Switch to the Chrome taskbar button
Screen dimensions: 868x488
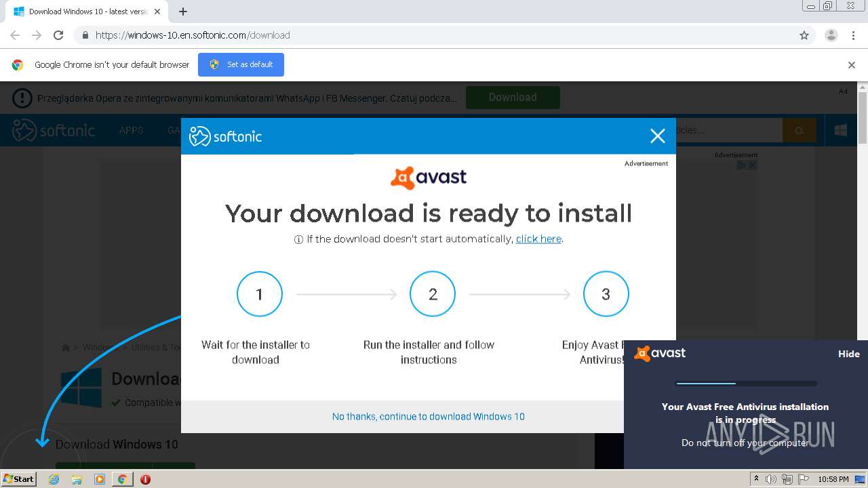[122, 479]
